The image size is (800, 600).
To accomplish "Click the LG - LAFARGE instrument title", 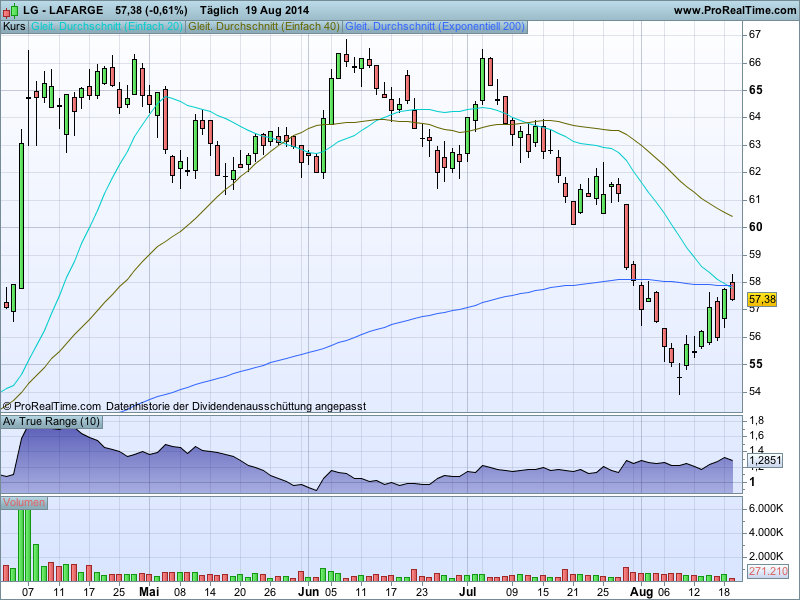I will (x=63, y=10).
